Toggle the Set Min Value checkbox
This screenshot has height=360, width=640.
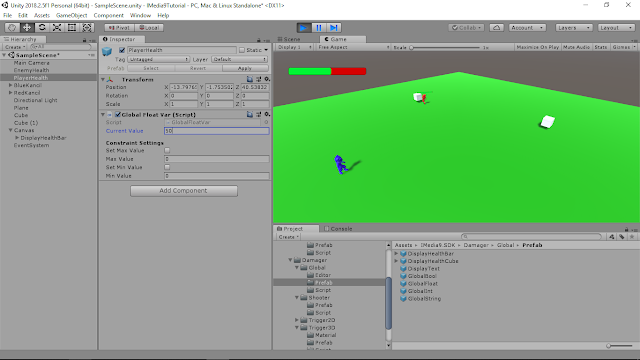coord(167,167)
